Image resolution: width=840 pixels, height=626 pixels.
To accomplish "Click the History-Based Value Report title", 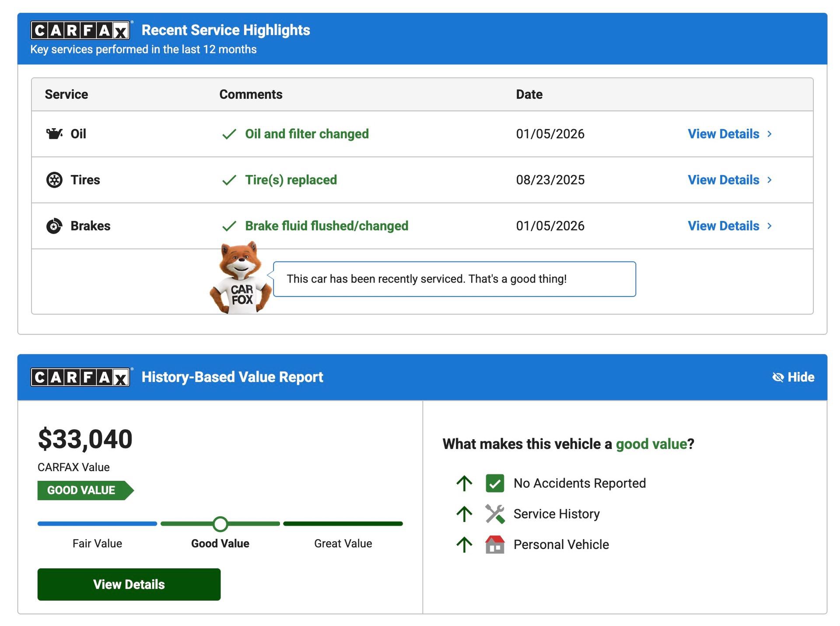I will click(232, 377).
